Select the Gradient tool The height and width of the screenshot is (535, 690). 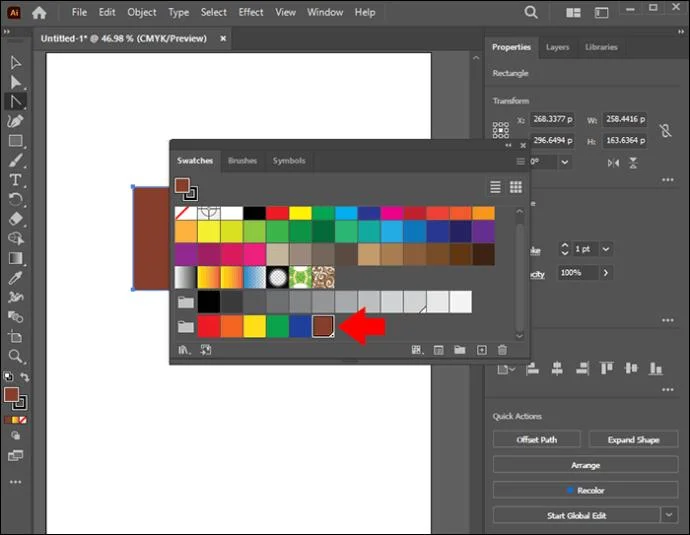tap(15, 258)
